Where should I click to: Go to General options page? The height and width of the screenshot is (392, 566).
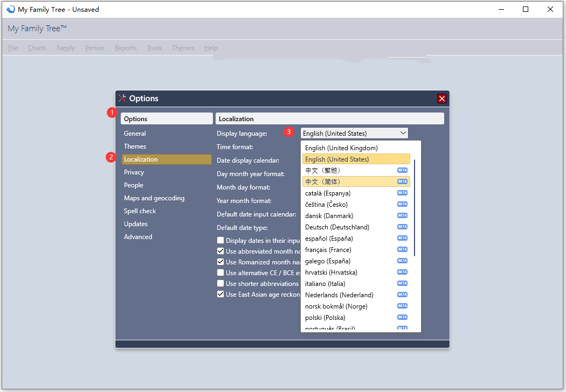[x=167, y=134]
